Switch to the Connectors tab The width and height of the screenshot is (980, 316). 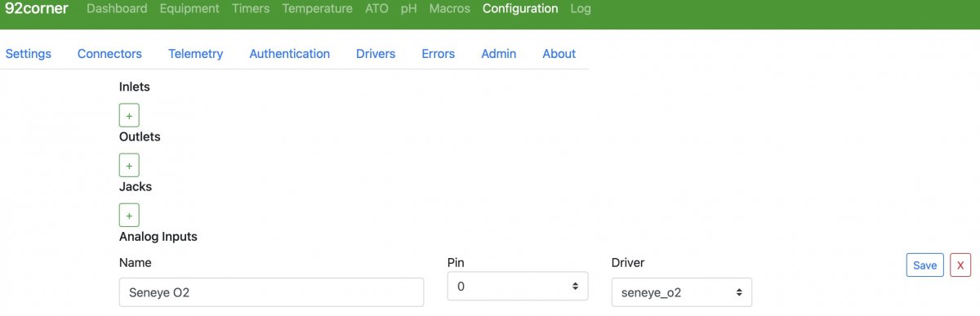coord(109,54)
